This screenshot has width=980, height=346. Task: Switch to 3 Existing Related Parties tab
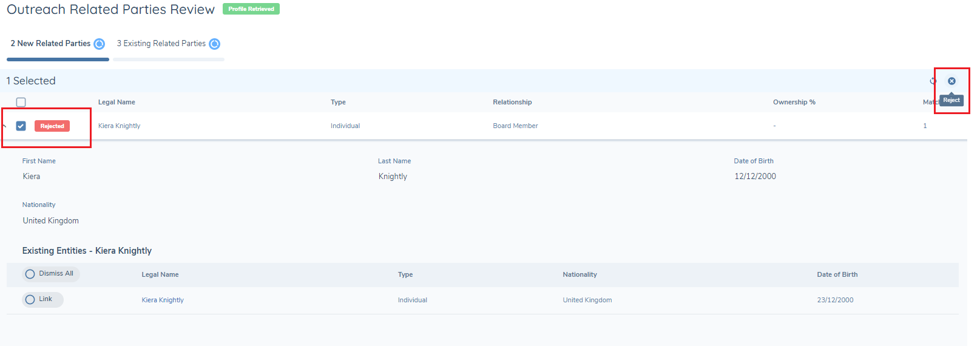[161, 44]
